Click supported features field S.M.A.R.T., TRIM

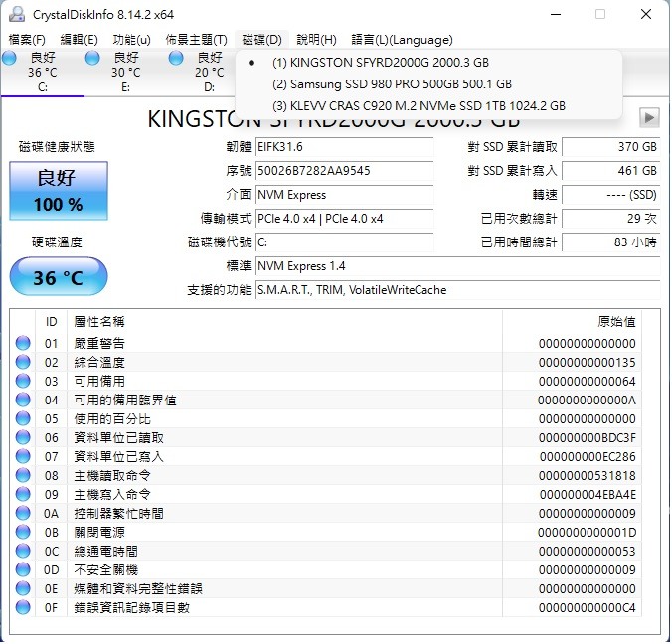[x=457, y=290]
